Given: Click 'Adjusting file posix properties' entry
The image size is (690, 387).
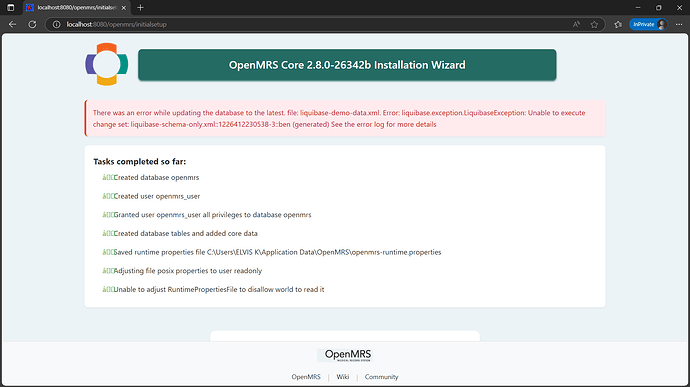Looking at the screenshot, I should tap(182, 271).
